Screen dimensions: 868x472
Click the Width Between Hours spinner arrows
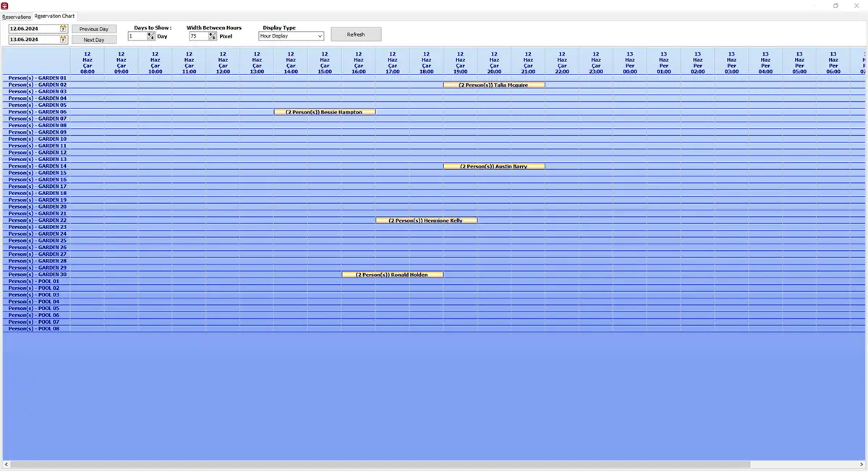click(x=213, y=36)
